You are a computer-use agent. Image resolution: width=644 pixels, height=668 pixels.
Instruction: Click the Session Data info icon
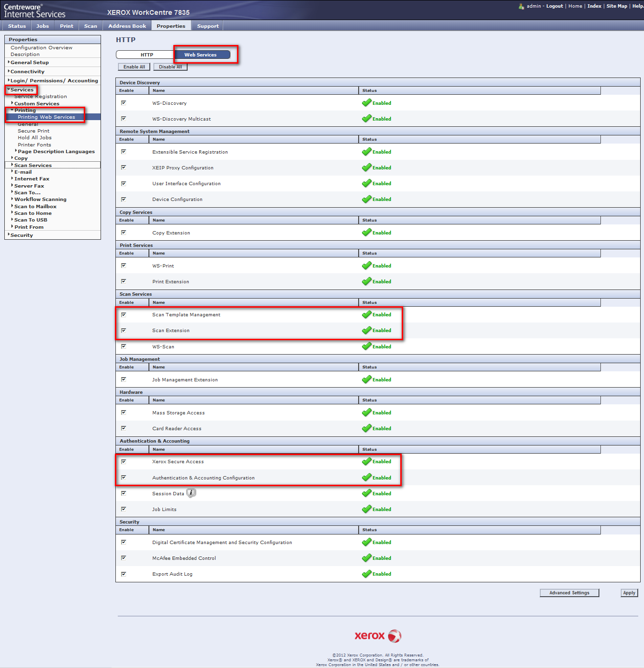[x=191, y=493]
